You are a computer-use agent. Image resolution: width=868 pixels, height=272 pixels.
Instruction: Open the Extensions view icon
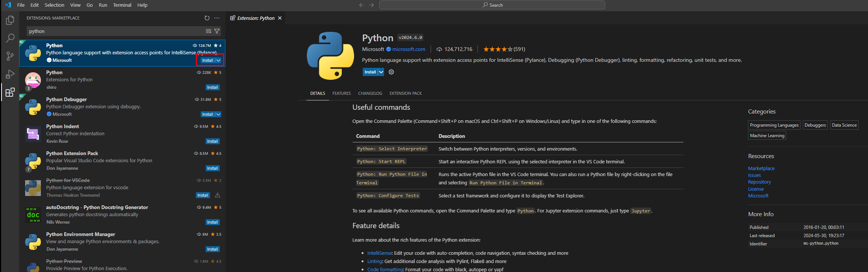[x=10, y=92]
